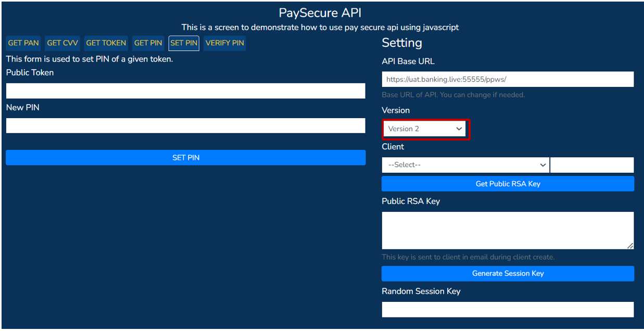Activate the SET PIN tab
Viewport: 644px width, 331px height.
pyautogui.click(x=184, y=43)
